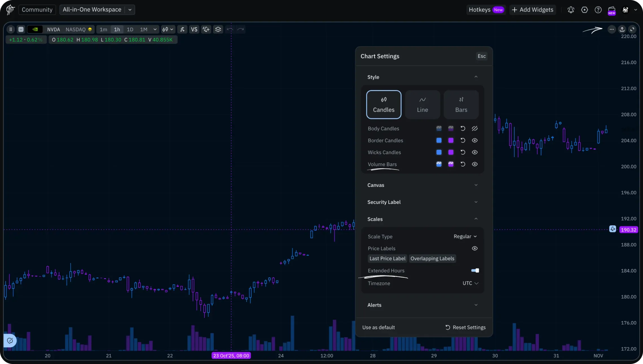The image size is (643, 364).
Task: Open Scale Type Regular dropdown
Action: 465,237
